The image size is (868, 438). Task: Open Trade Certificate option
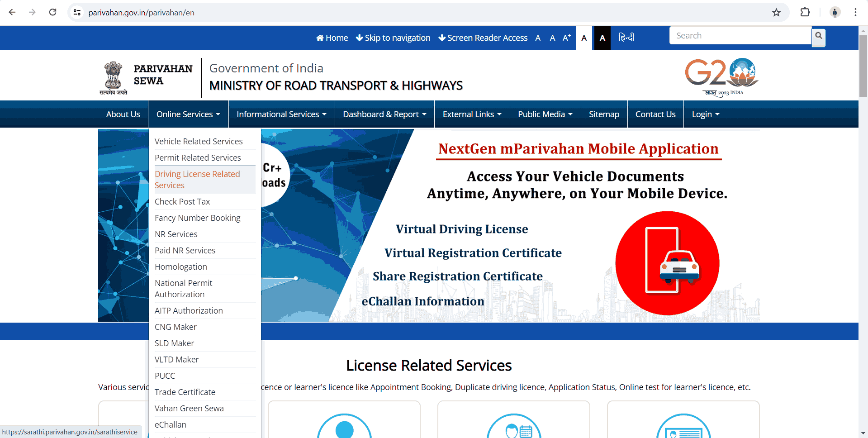(204, 392)
